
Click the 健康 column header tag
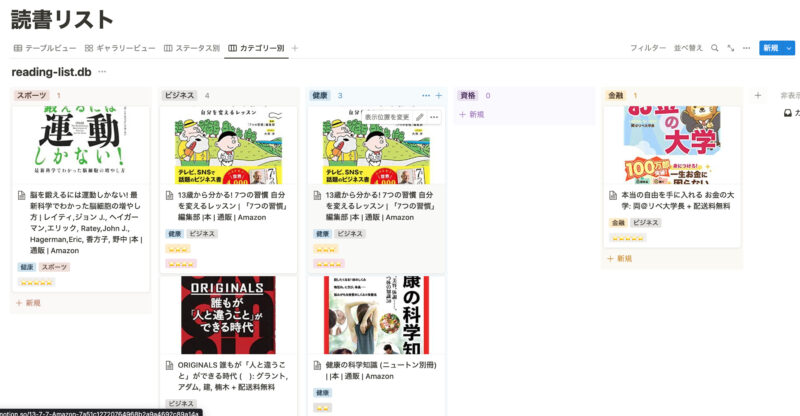(x=320, y=95)
